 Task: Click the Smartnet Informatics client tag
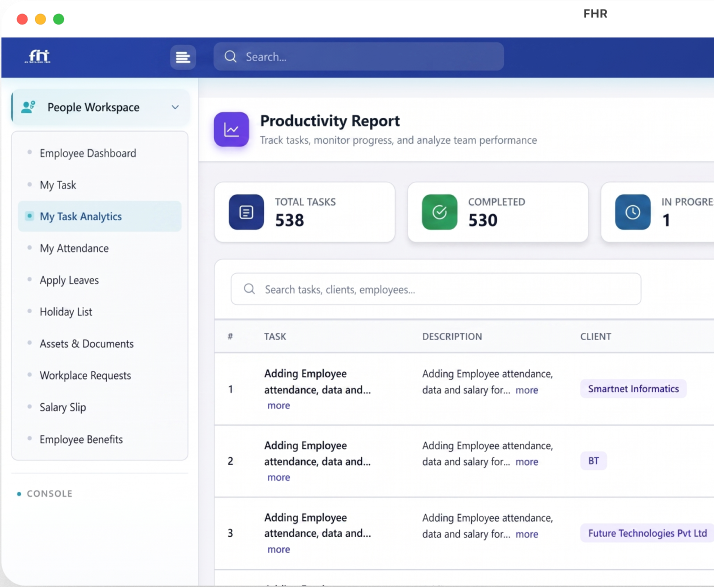pyautogui.click(x=633, y=388)
